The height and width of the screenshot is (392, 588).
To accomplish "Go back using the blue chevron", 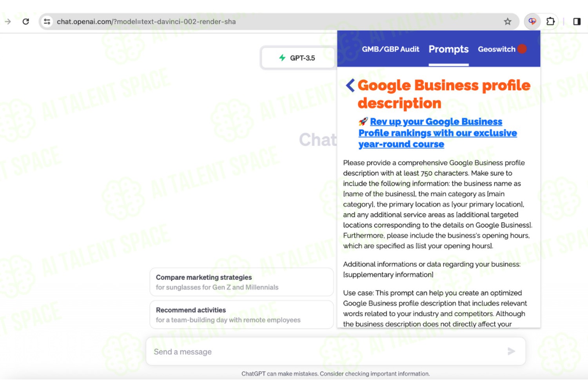I will pyautogui.click(x=350, y=85).
